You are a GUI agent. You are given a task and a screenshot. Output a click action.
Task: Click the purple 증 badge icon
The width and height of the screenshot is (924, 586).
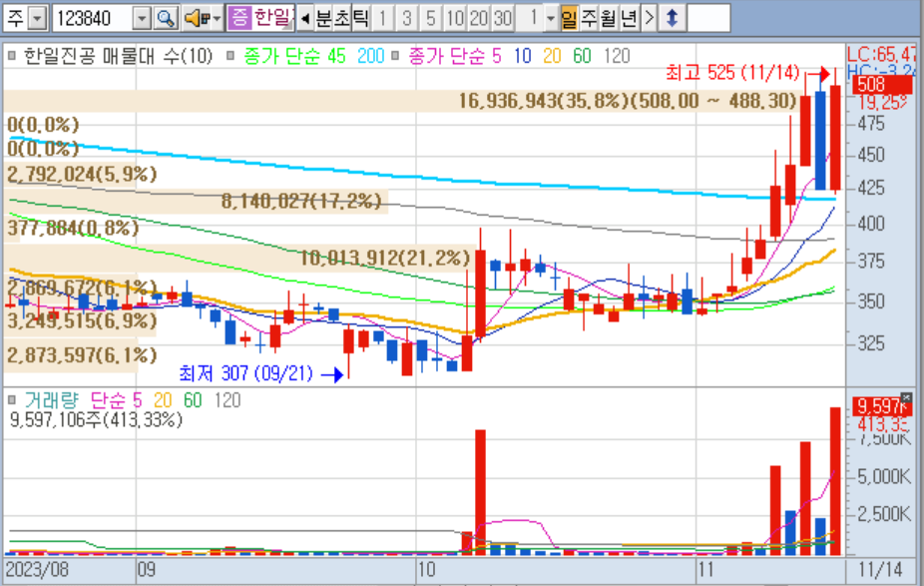pos(239,18)
